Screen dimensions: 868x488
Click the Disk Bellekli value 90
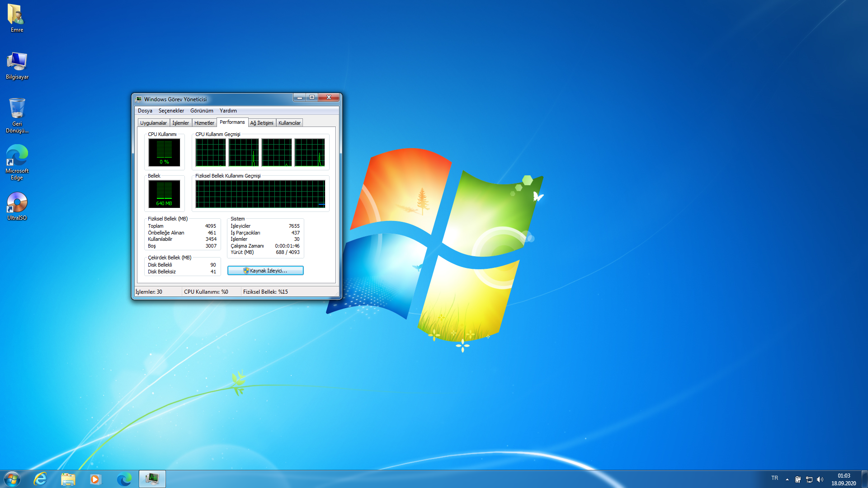click(x=213, y=265)
